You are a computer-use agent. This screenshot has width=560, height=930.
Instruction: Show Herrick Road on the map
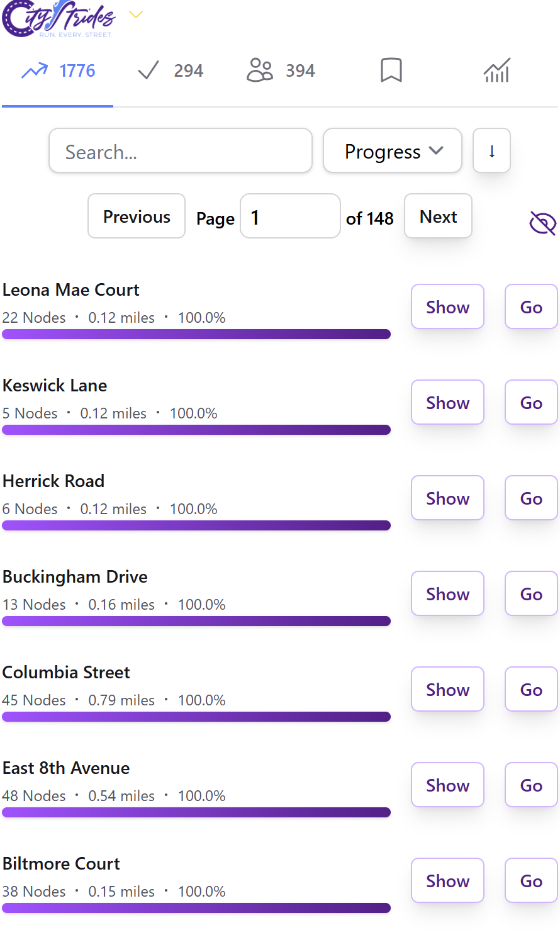[447, 498]
